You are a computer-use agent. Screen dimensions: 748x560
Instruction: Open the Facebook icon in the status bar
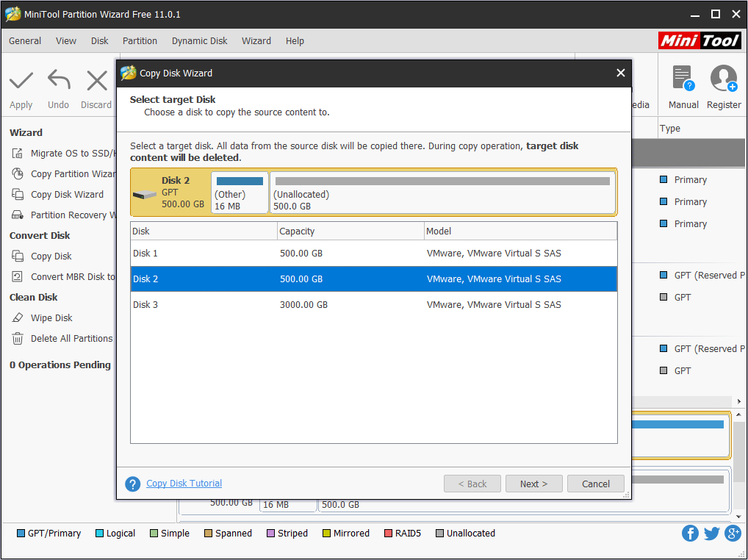(690, 533)
